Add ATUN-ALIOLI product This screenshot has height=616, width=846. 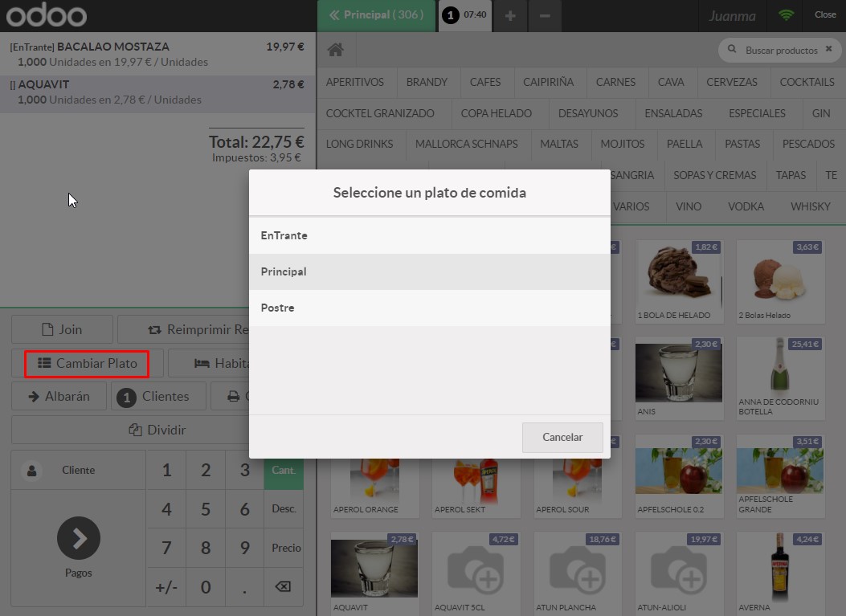[x=679, y=573]
